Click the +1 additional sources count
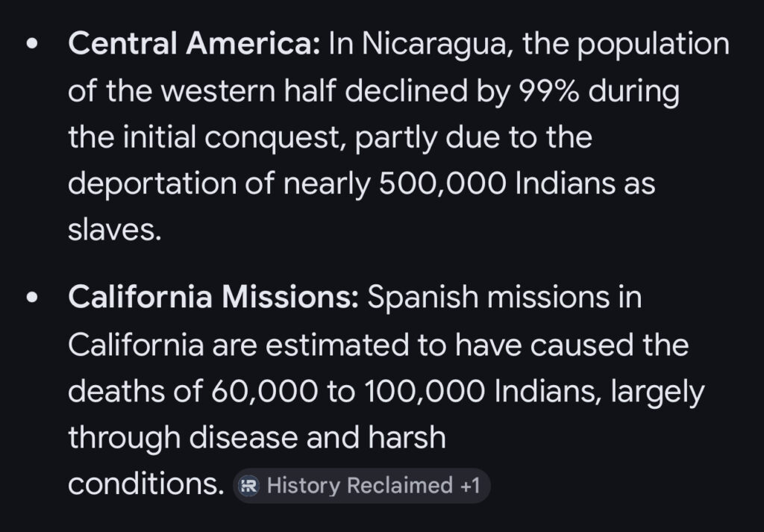Viewport: 764px width, 532px height. [x=470, y=486]
